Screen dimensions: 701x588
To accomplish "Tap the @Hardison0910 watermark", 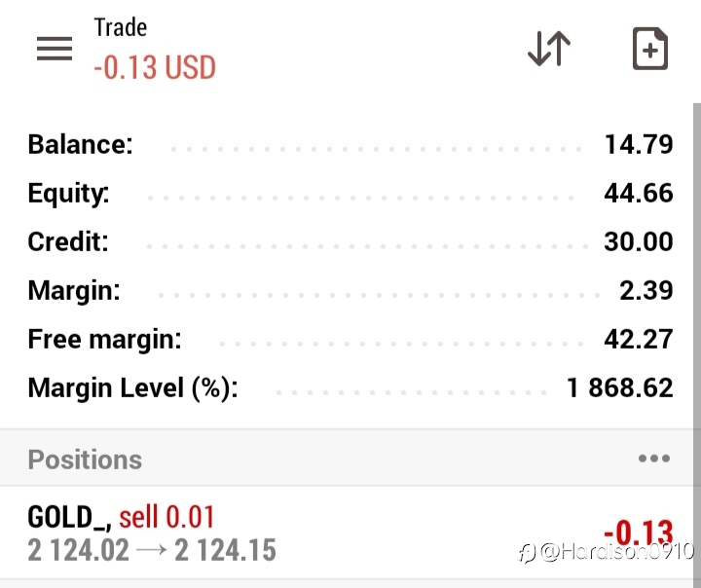I will tap(607, 552).
